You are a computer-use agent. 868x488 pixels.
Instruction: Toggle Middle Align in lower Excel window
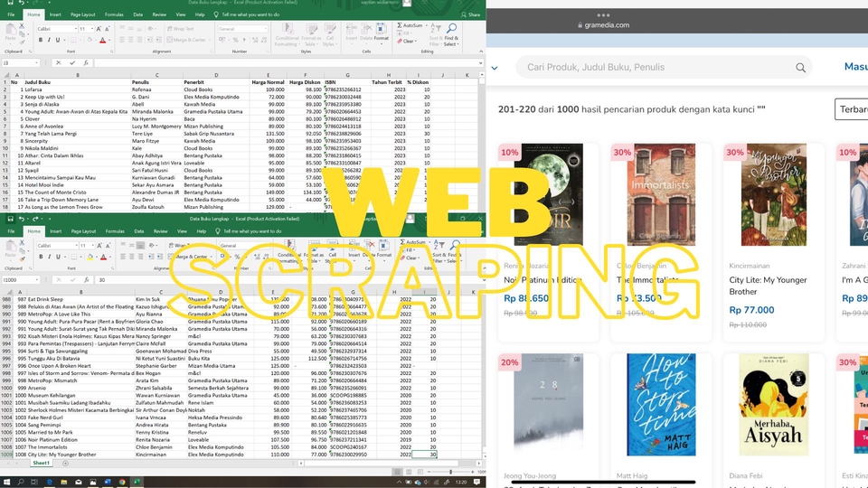pyautogui.click(x=131, y=246)
